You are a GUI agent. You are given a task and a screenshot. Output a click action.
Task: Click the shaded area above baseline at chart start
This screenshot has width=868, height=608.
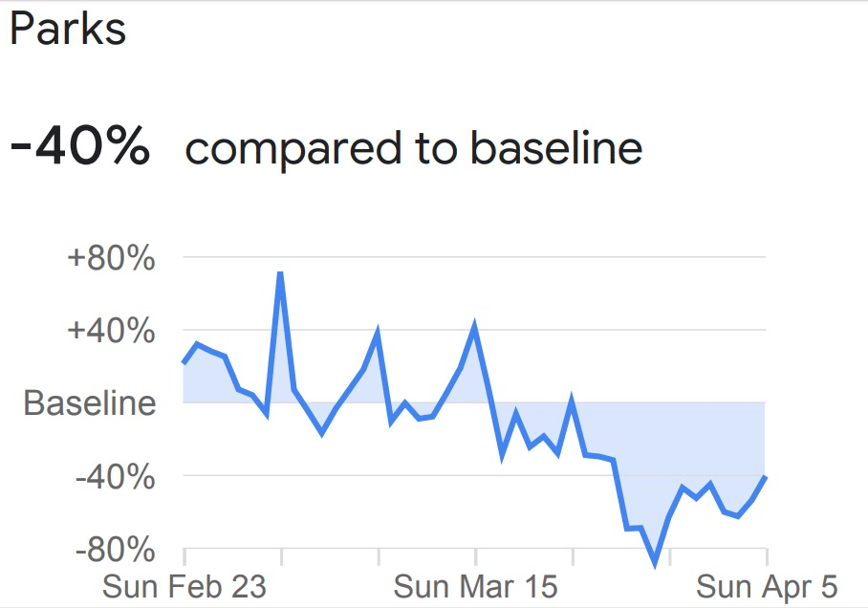point(206,382)
